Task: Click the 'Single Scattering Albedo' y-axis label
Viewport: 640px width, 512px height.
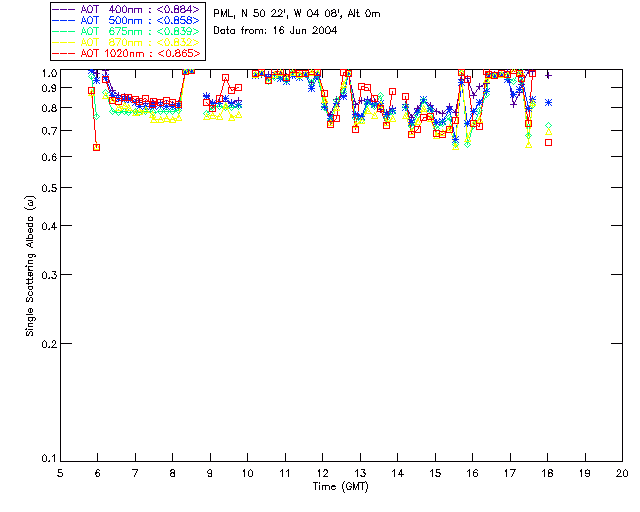Action: 31,265
